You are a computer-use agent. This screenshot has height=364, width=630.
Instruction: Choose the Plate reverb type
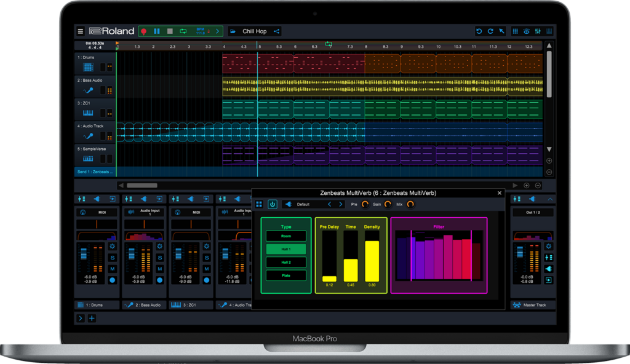286,275
